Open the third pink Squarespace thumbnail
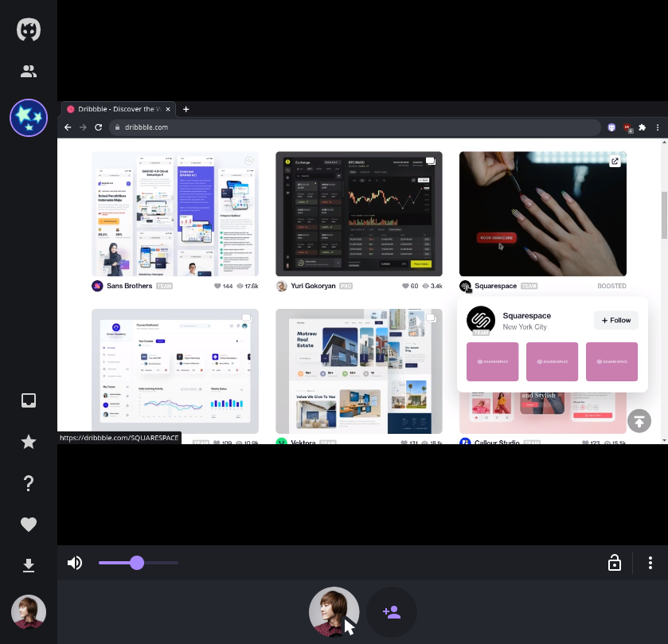The height and width of the screenshot is (644, 668). 611,361
